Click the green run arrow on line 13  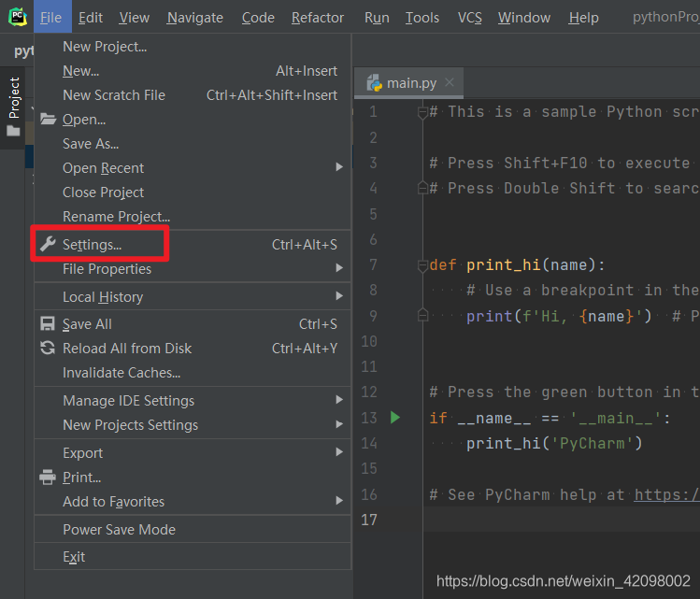[395, 418]
